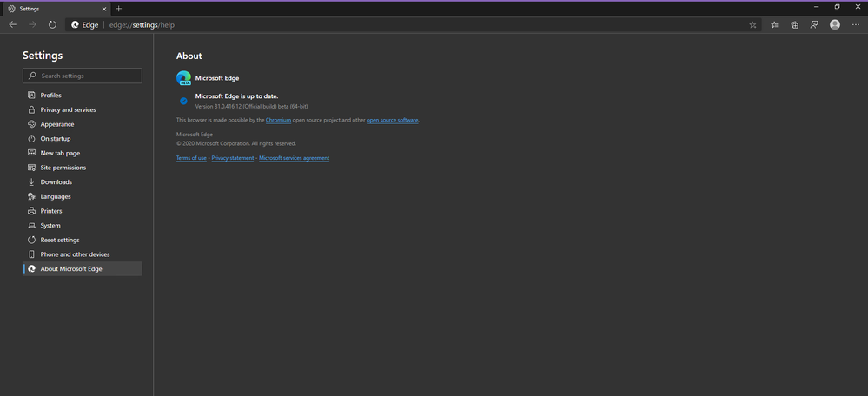Click the Site permissions icon
Image resolution: width=868 pixels, height=396 pixels.
tap(31, 168)
